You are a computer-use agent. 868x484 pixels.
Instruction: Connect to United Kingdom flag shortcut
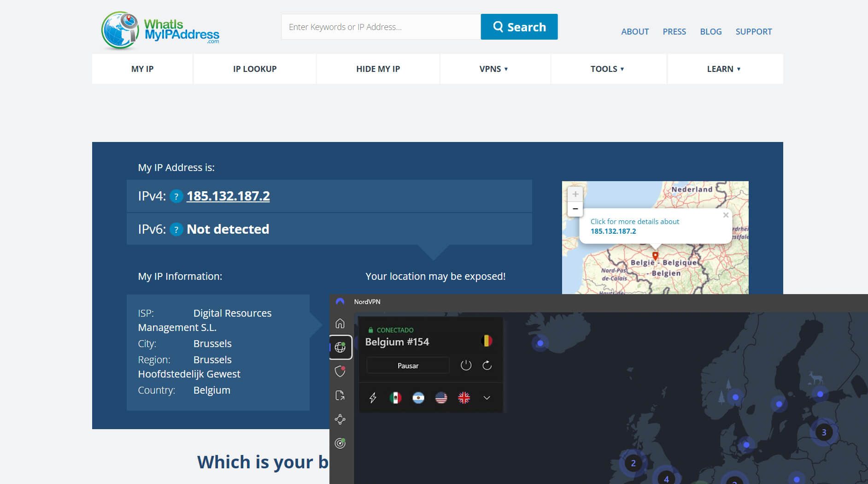point(464,398)
